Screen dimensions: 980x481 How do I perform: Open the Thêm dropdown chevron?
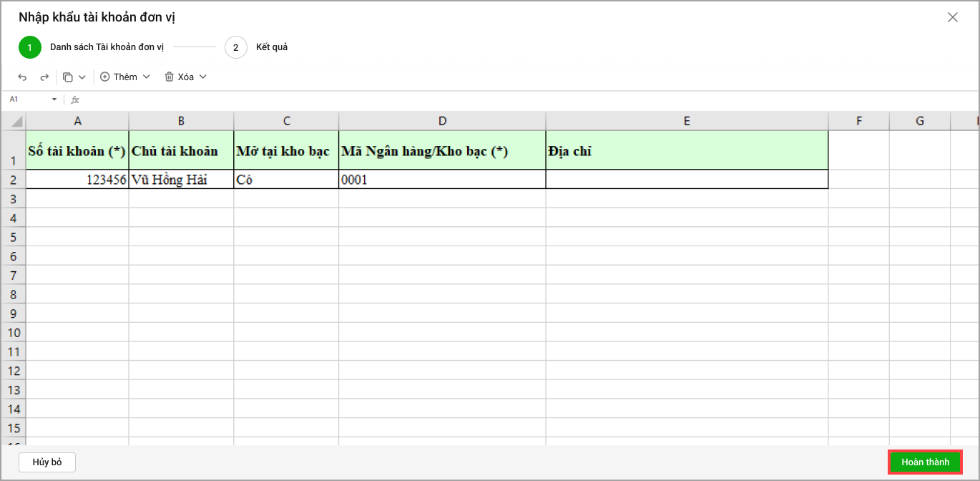pyautogui.click(x=147, y=77)
